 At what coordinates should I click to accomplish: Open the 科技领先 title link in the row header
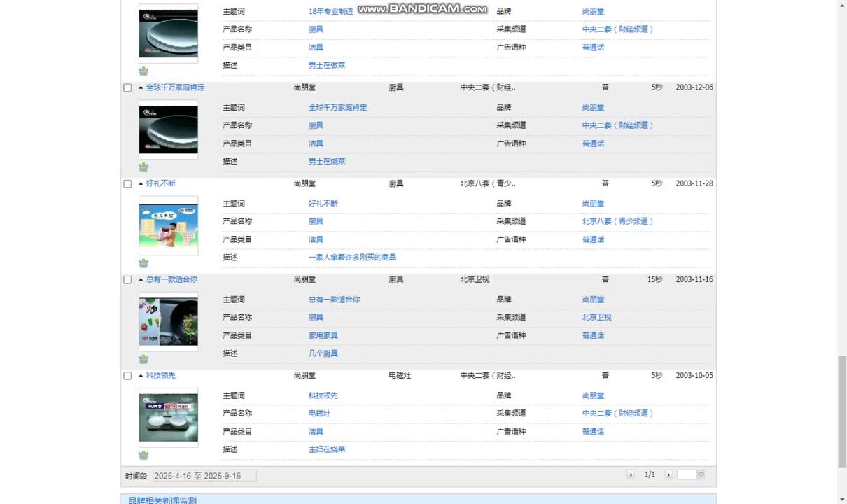pyautogui.click(x=160, y=375)
